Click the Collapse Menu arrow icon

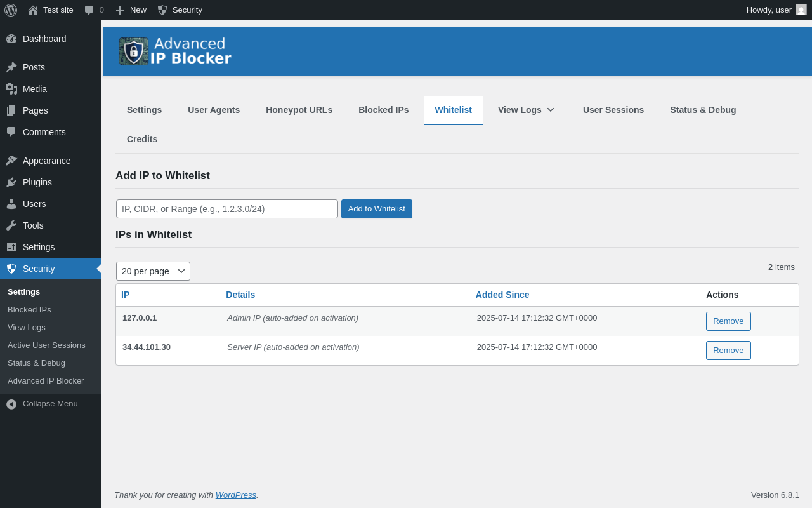pyautogui.click(x=11, y=404)
